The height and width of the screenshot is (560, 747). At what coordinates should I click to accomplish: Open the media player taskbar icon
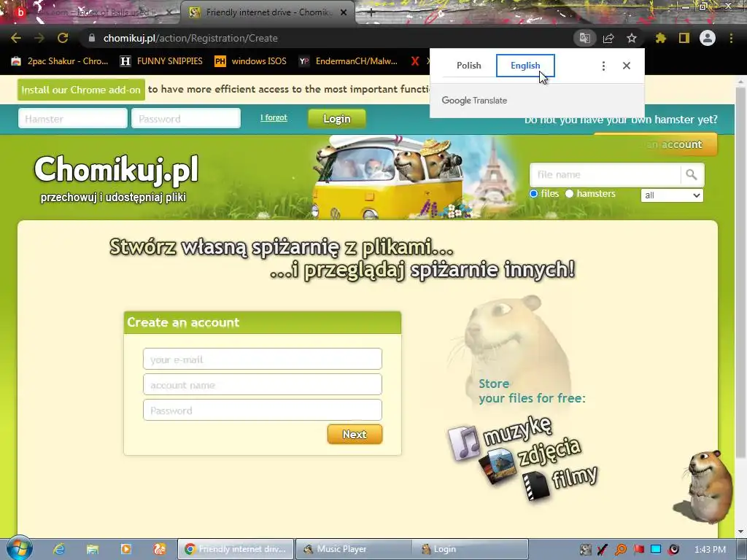click(x=125, y=549)
